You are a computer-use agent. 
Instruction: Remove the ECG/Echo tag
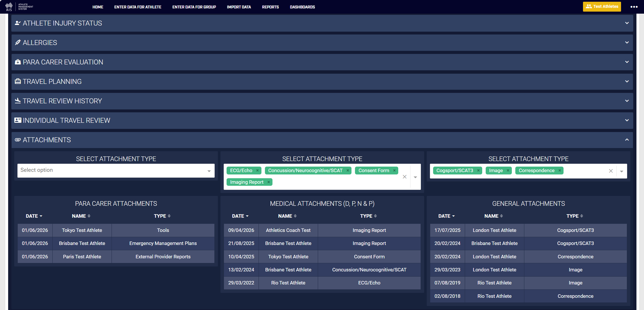point(257,170)
